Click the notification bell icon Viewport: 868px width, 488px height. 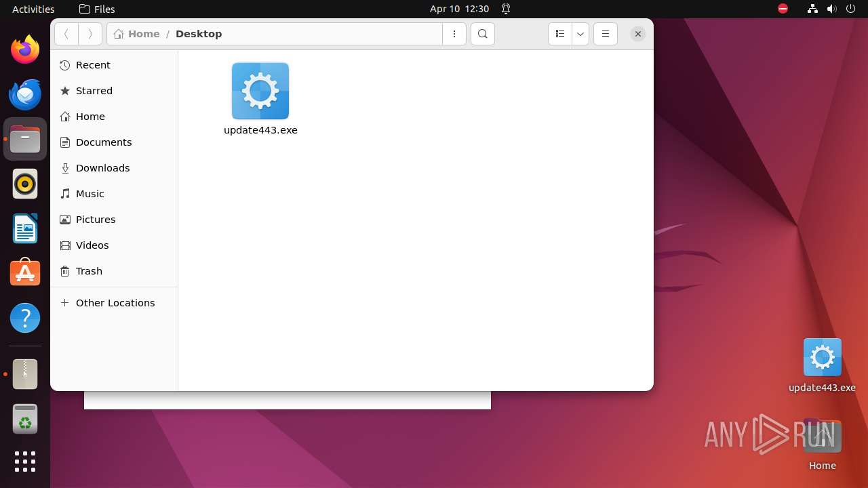[x=506, y=9]
